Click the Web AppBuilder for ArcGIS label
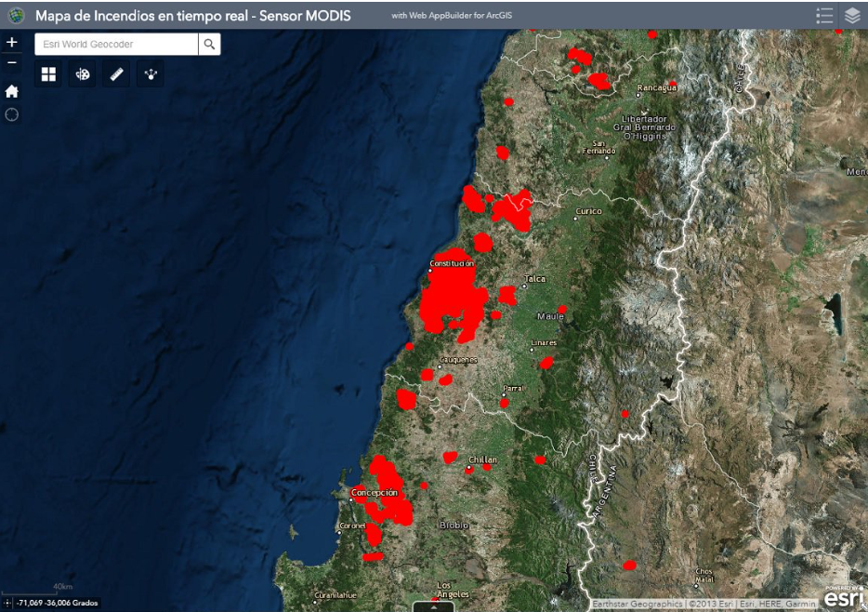This screenshot has width=868, height=612. coord(454,15)
